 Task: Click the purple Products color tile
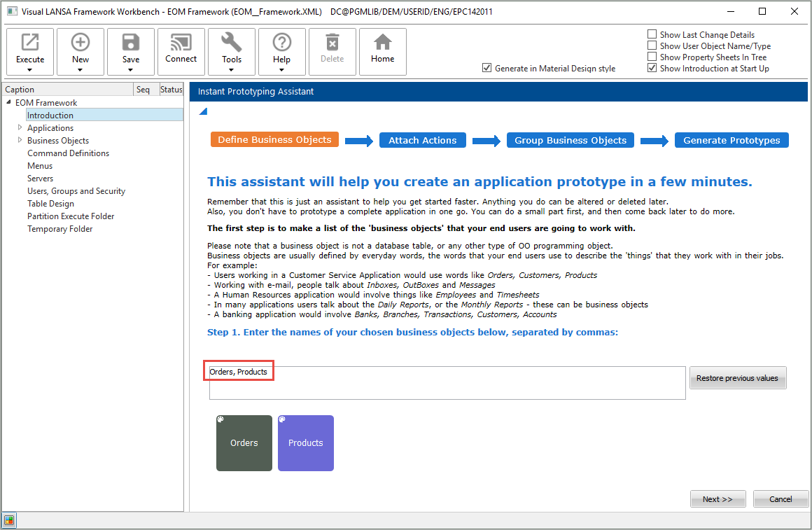(305, 443)
